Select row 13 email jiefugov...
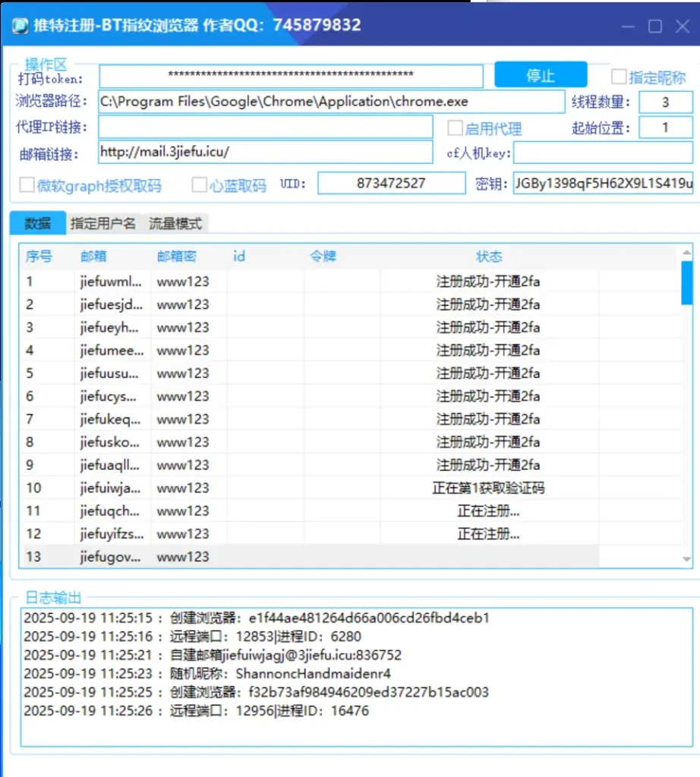This screenshot has height=777, width=700. 110,557
